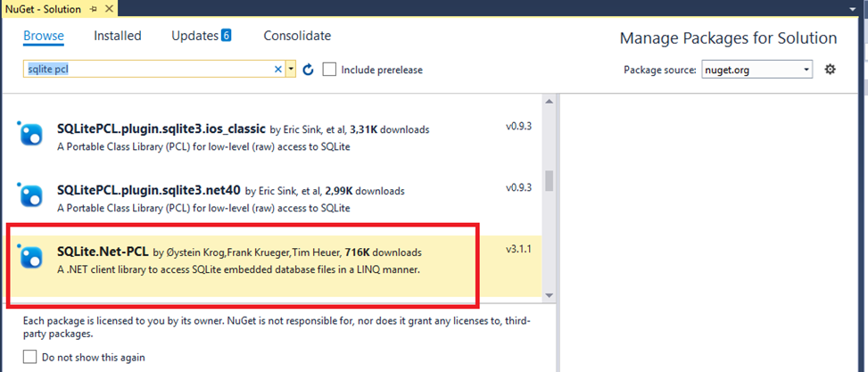Open NuGet package source settings gear
This screenshot has height=372, width=868.
[830, 70]
